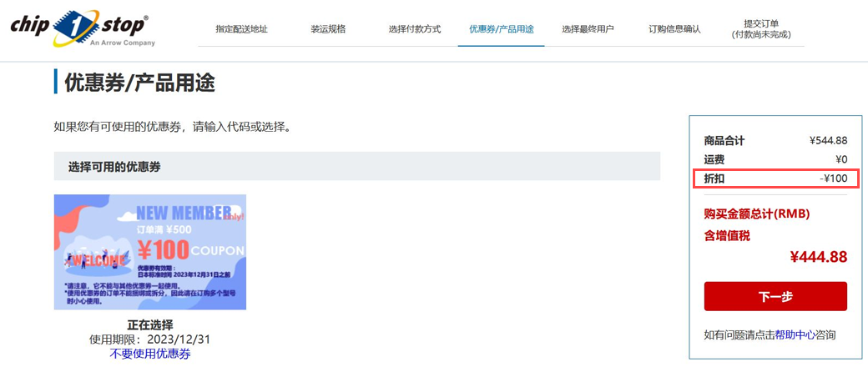Viewport: 868px width, 372px height.
Task: Click the 折扣 -¥100 row
Action: 775,178
